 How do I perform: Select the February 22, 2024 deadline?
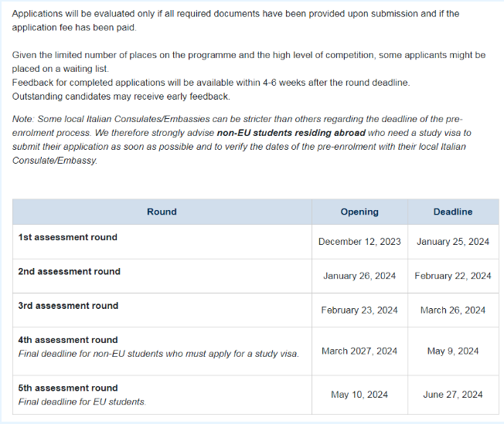(453, 276)
